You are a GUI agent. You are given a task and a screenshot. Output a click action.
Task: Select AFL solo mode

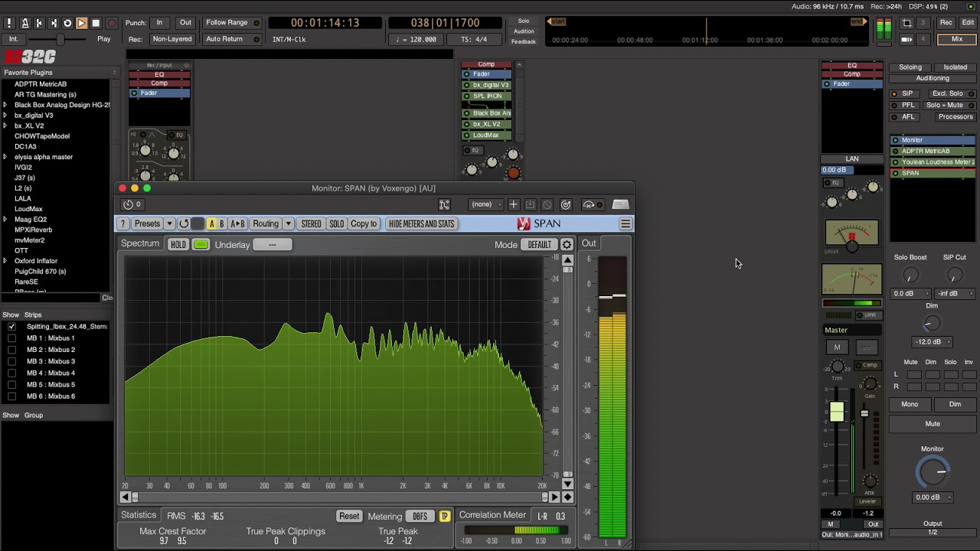(903, 116)
